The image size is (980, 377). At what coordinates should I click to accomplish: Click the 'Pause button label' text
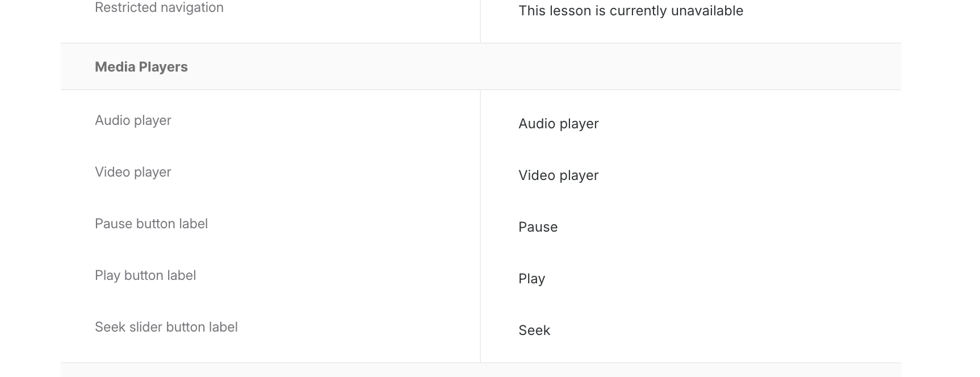coord(151,224)
